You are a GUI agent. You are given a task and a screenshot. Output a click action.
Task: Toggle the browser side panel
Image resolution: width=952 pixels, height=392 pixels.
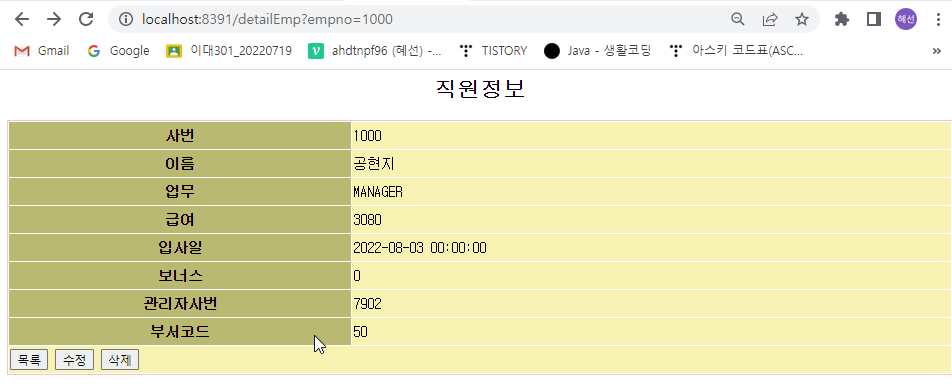pos(874,19)
